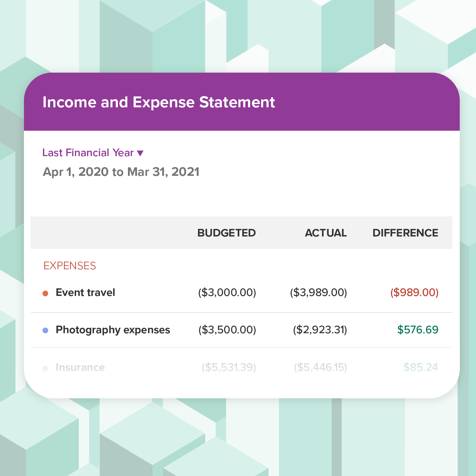The width and height of the screenshot is (476, 476).
Task: Select the ($3,989.00) Event travel actual amount
Action: point(319,293)
